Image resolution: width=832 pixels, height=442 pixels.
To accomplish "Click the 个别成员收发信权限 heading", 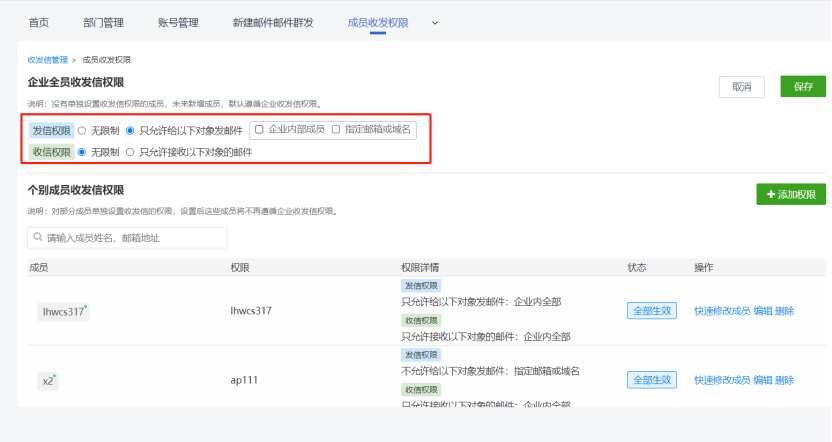I will [x=76, y=190].
